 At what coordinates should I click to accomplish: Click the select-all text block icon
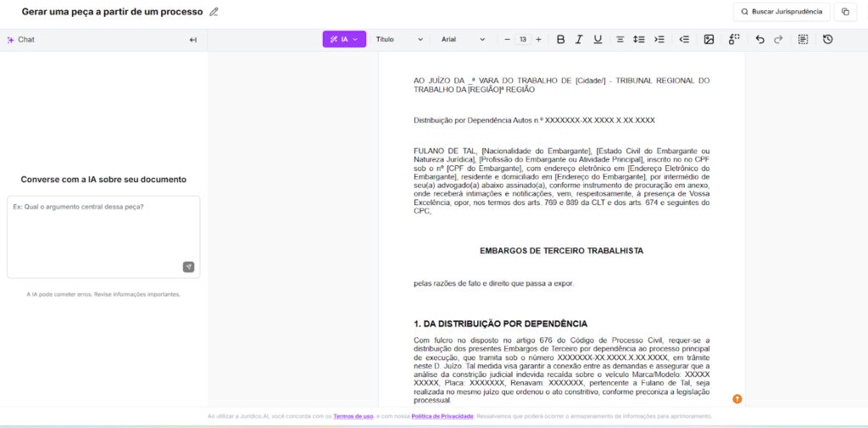click(804, 39)
